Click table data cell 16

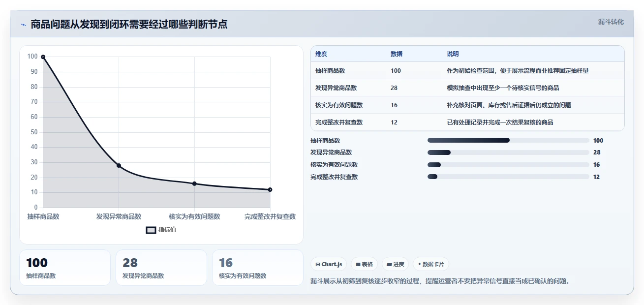pos(394,105)
